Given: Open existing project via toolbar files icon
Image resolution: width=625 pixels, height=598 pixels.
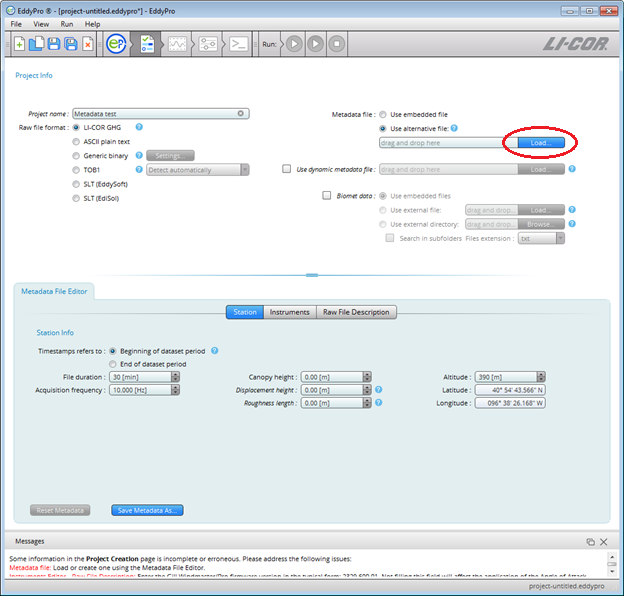Looking at the screenshot, I should tap(36, 43).
